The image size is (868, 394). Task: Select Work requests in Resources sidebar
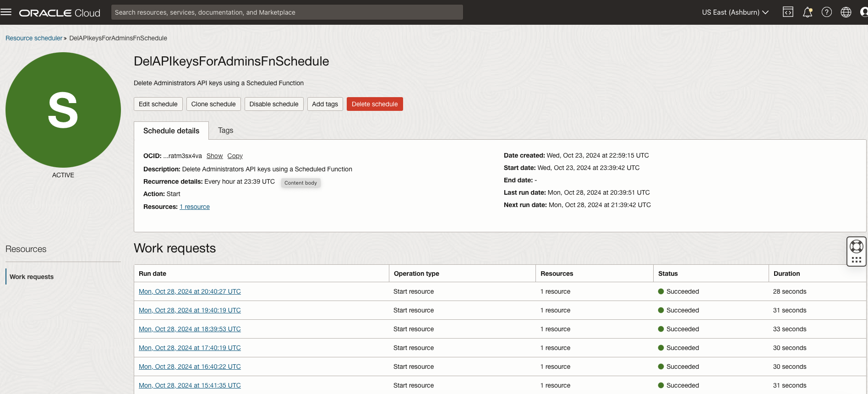32,277
